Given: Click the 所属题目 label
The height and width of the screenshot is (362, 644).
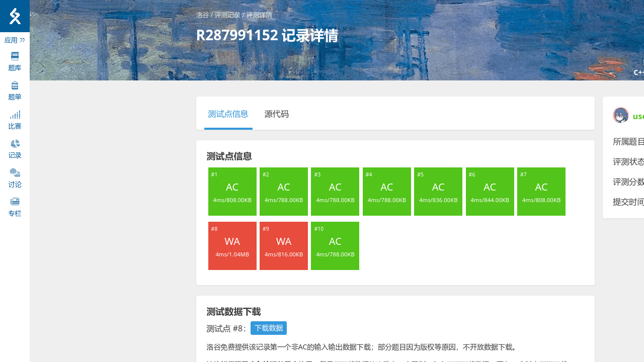Looking at the screenshot, I should [628, 142].
